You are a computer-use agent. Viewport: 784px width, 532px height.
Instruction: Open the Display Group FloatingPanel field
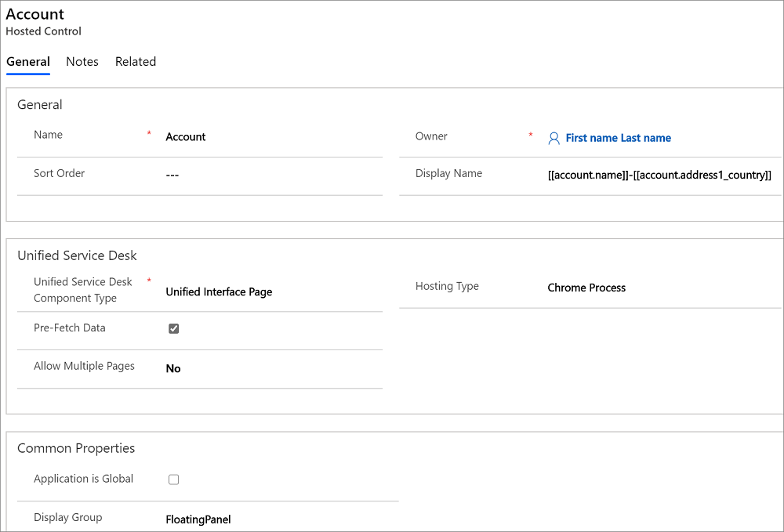pyautogui.click(x=198, y=519)
